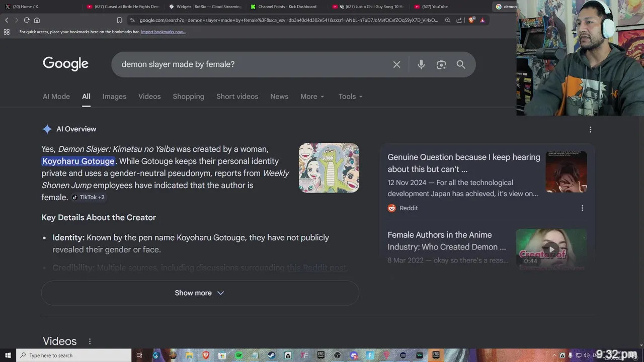Viewport: 644px width, 362px height.
Task: Click the Videos section heading
Action: click(x=60, y=341)
